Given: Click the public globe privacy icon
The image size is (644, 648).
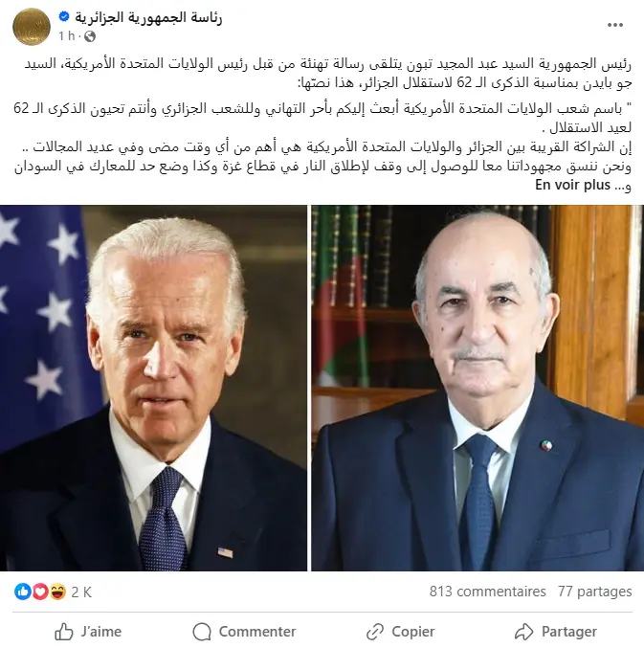Looking at the screenshot, I should pyautogui.click(x=90, y=36).
